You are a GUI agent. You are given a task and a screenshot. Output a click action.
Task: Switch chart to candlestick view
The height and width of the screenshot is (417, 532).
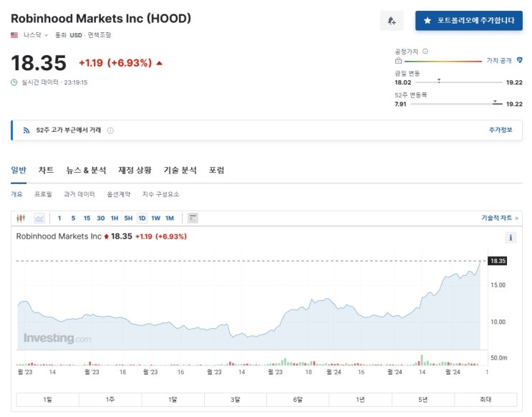click(21, 218)
